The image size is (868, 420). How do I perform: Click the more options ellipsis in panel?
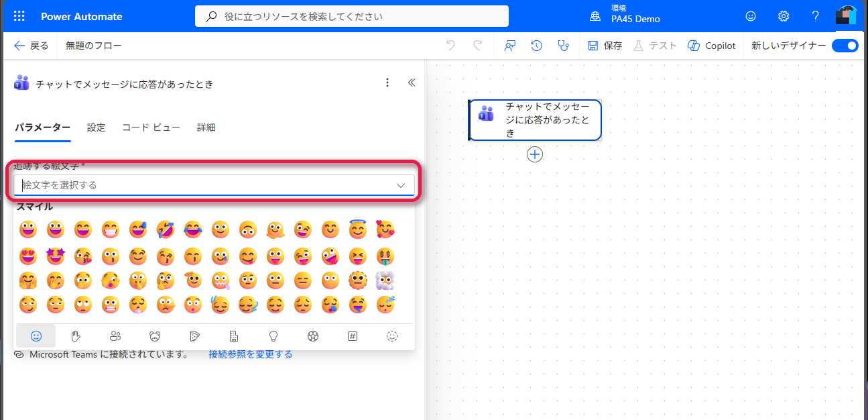tap(387, 83)
